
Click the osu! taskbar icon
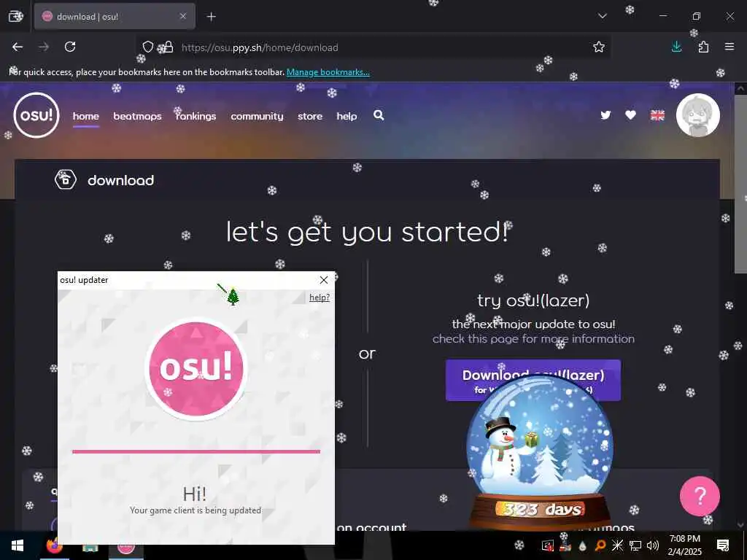(x=125, y=545)
